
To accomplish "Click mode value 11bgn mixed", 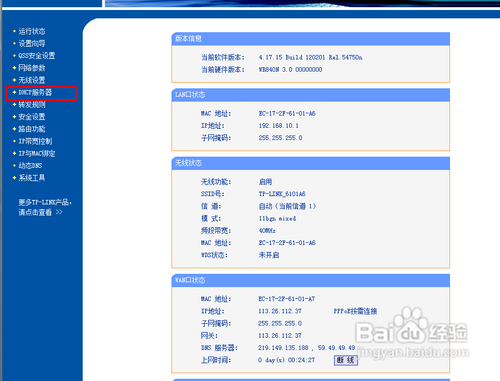I will point(277,219).
